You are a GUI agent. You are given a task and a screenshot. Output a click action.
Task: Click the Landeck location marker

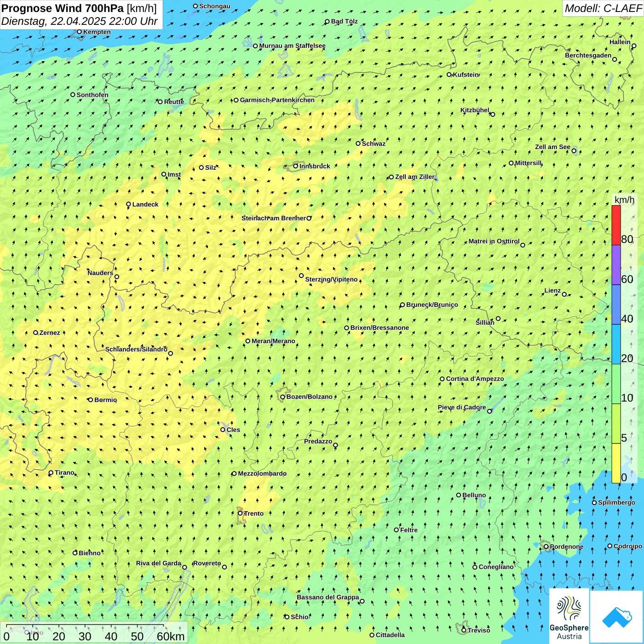(129, 204)
